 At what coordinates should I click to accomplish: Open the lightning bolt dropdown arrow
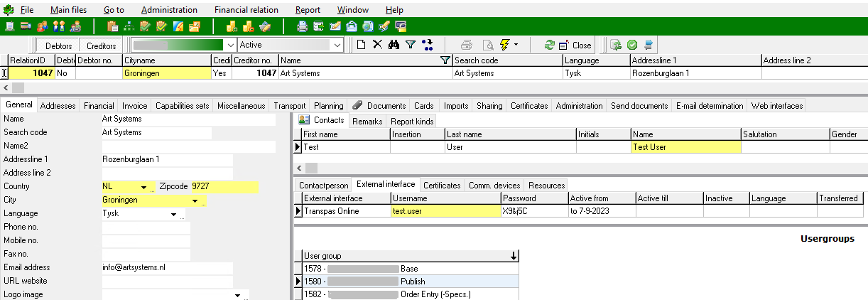(x=516, y=45)
